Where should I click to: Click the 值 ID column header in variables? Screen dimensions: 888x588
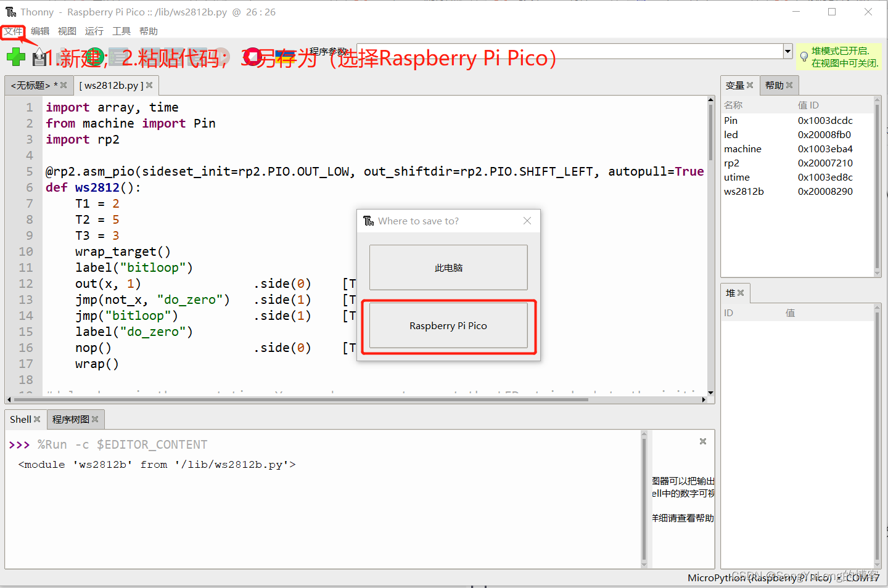pyautogui.click(x=808, y=105)
